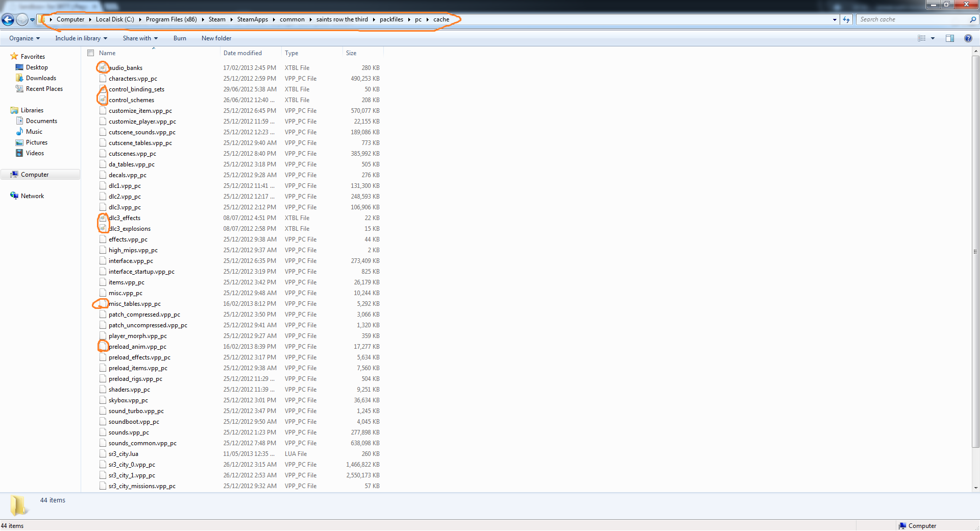The image size is (980, 531).
Task: Open the recent pages dropdown next to navigation arrows
Action: pyautogui.click(x=33, y=20)
